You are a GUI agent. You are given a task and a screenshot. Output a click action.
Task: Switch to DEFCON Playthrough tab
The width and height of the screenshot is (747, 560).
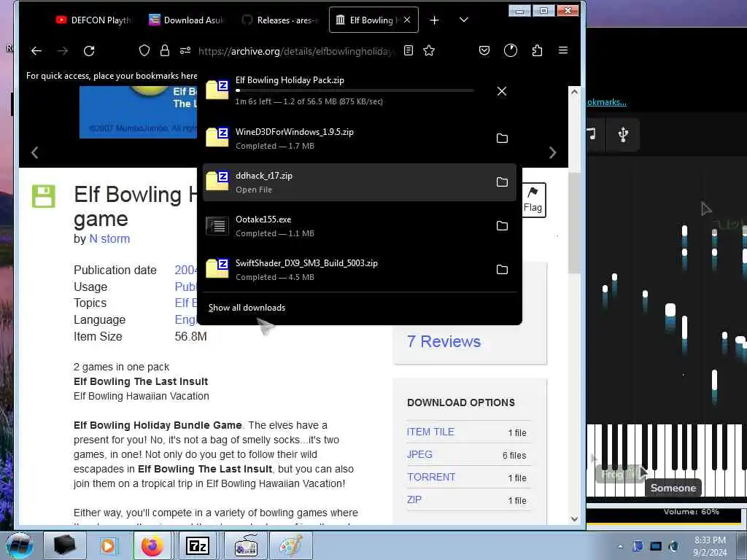[x=93, y=20]
